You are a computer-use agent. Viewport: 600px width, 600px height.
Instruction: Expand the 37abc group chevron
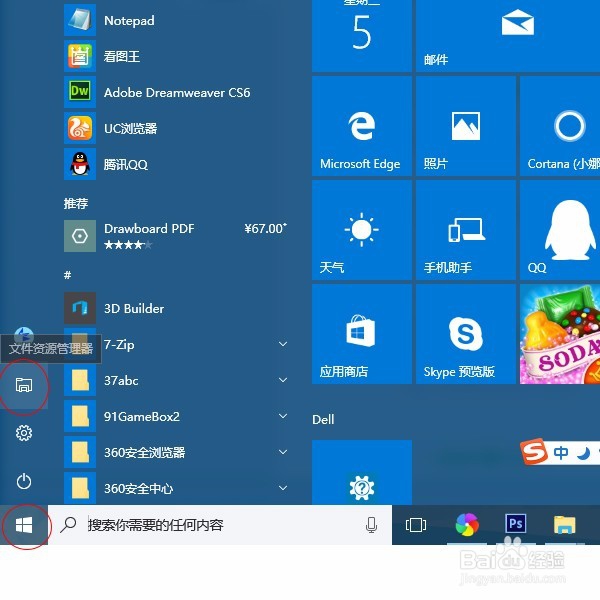click(x=283, y=380)
